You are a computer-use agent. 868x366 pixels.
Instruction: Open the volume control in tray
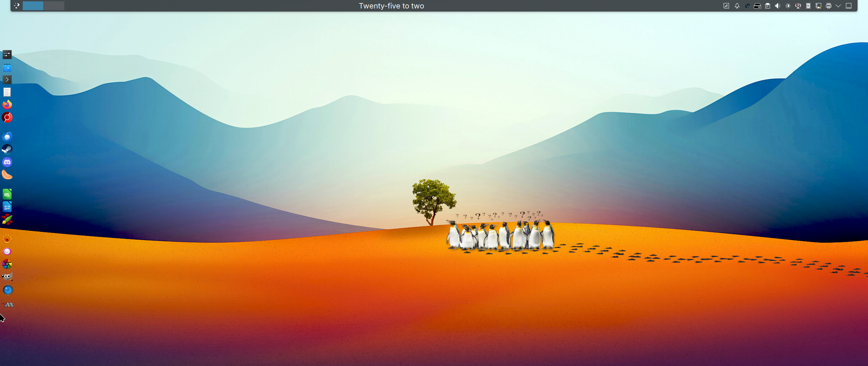pos(777,6)
